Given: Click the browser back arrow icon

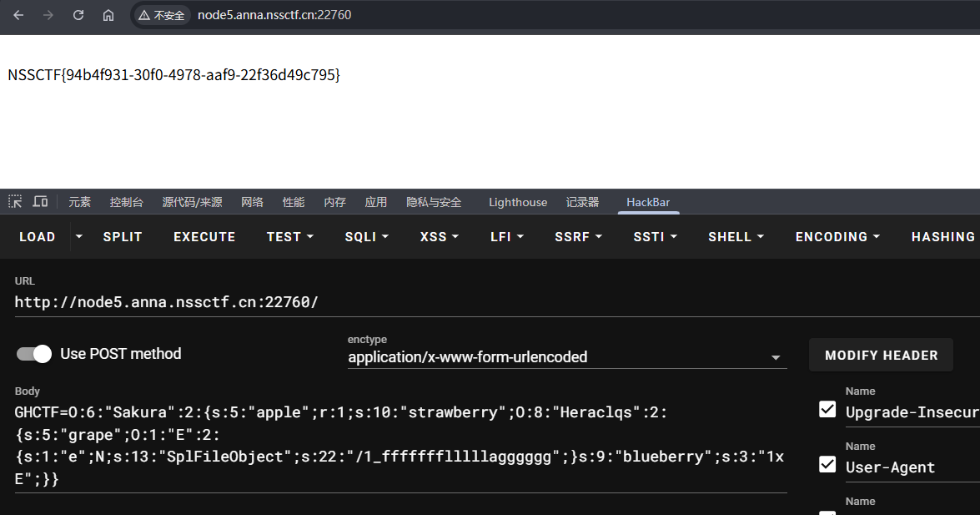Looking at the screenshot, I should pyautogui.click(x=18, y=15).
